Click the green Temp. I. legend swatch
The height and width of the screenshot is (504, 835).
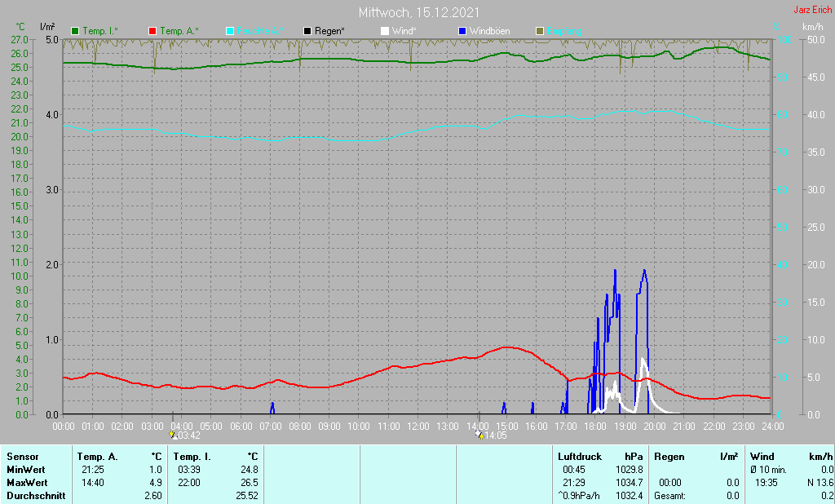click(75, 31)
